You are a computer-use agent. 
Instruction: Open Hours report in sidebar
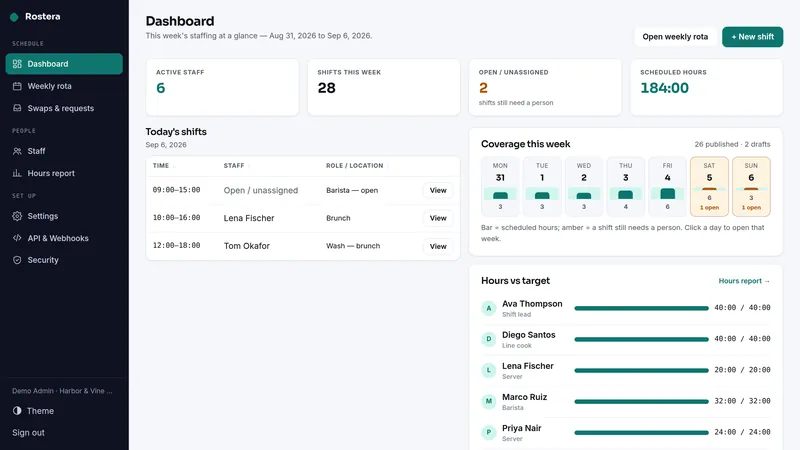tap(64, 173)
